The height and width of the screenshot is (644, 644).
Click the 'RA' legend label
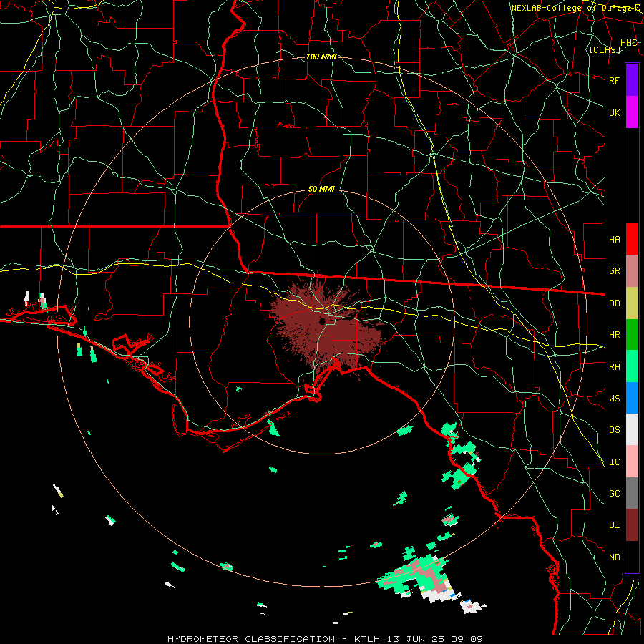click(x=614, y=367)
